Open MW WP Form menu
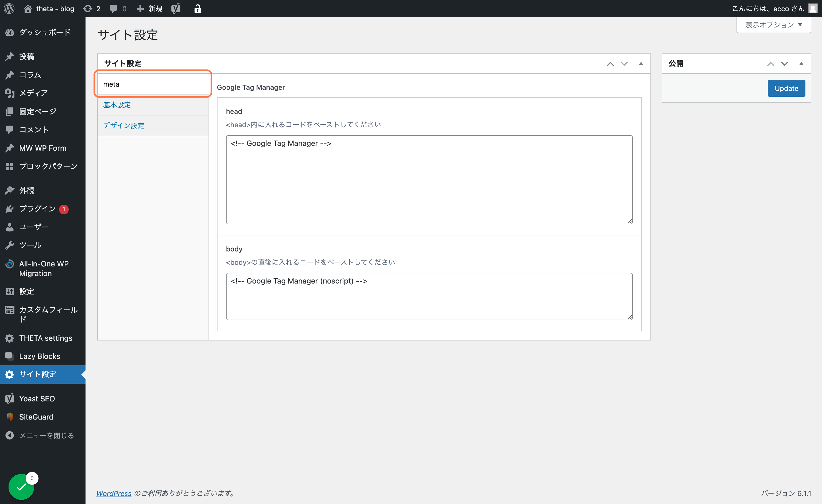Image resolution: width=822 pixels, height=504 pixels. point(43,148)
